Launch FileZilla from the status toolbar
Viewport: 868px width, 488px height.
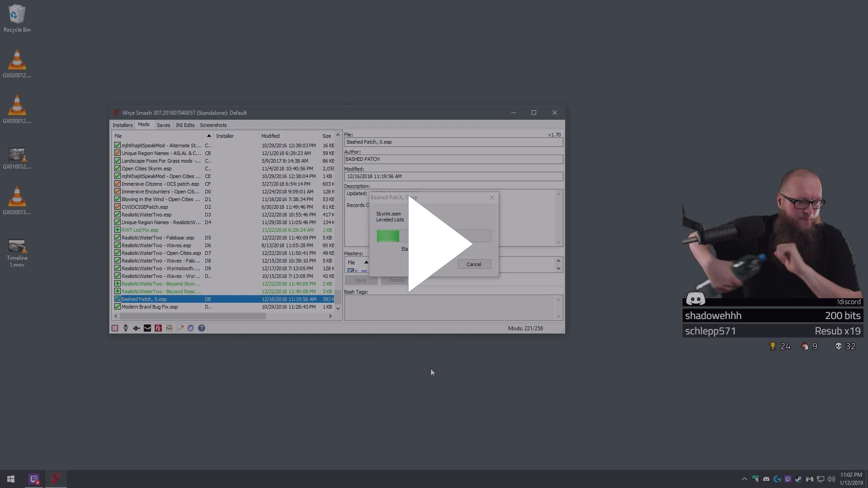(158, 328)
